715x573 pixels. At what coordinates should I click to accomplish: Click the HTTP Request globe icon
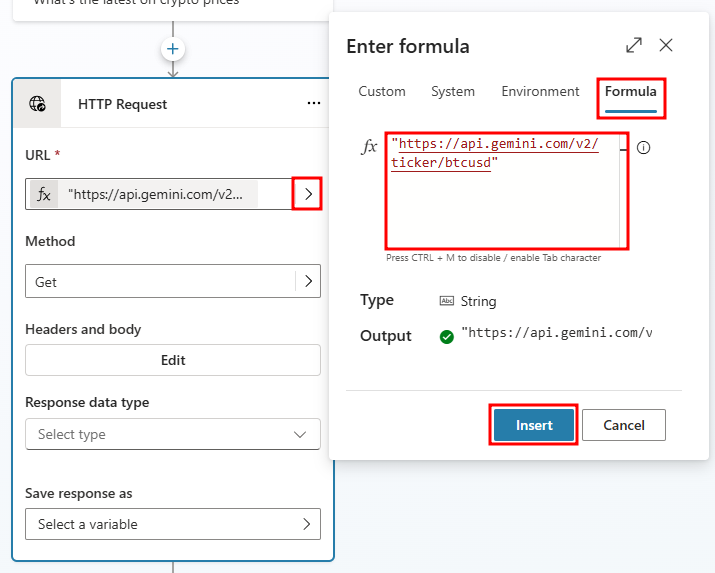tap(37, 104)
